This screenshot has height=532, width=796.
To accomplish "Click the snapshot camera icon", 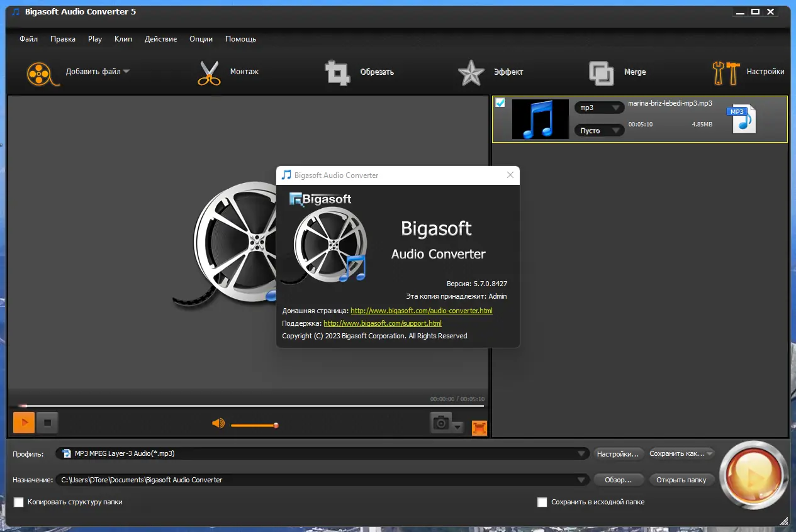I will click(442, 422).
